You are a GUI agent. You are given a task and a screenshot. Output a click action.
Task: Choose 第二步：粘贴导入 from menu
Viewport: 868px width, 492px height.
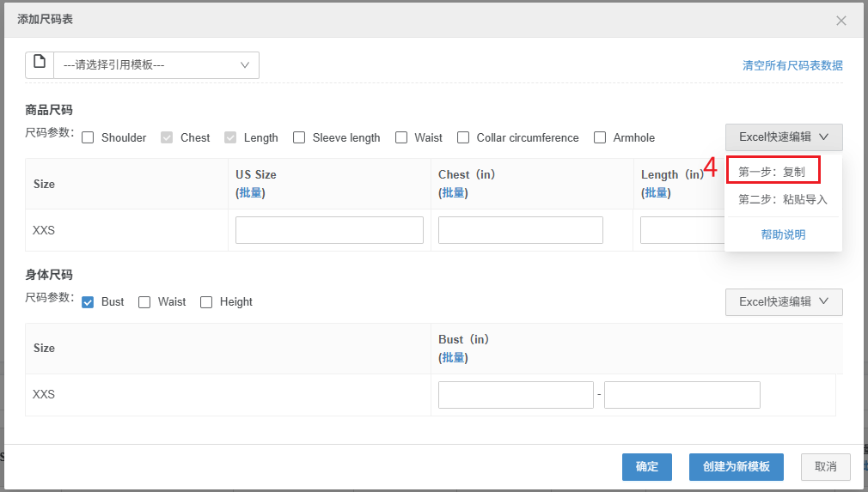[783, 200]
